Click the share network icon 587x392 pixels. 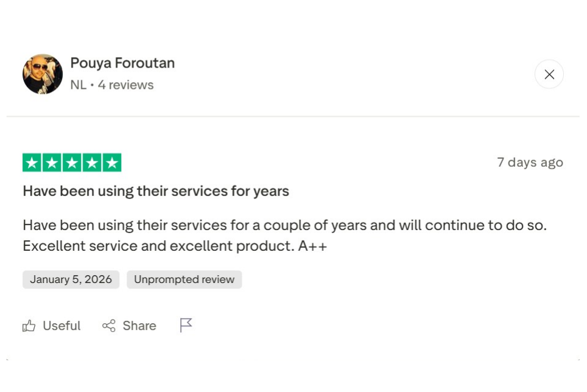coord(109,326)
